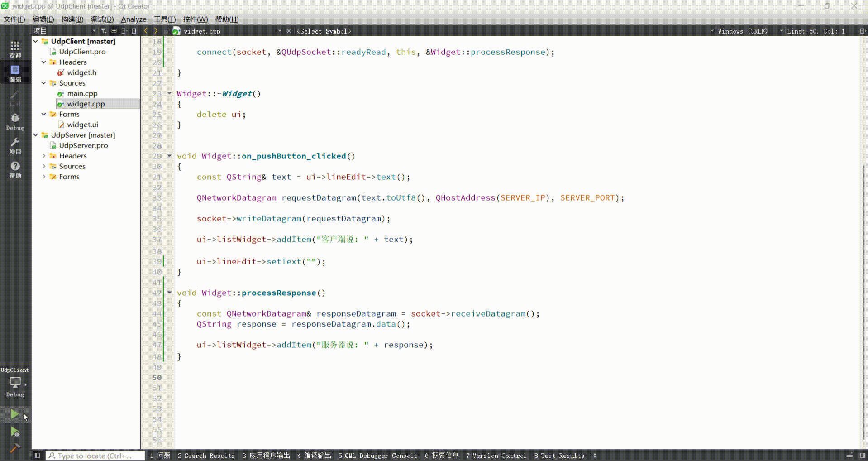Image resolution: width=868 pixels, height=461 pixels.
Task: Open the 欢迎 (Welcome) mode
Action: (15, 49)
